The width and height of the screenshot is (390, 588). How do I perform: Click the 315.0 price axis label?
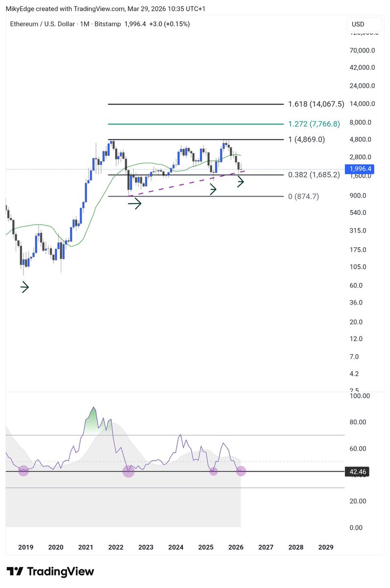pyautogui.click(x=358, y=230)
